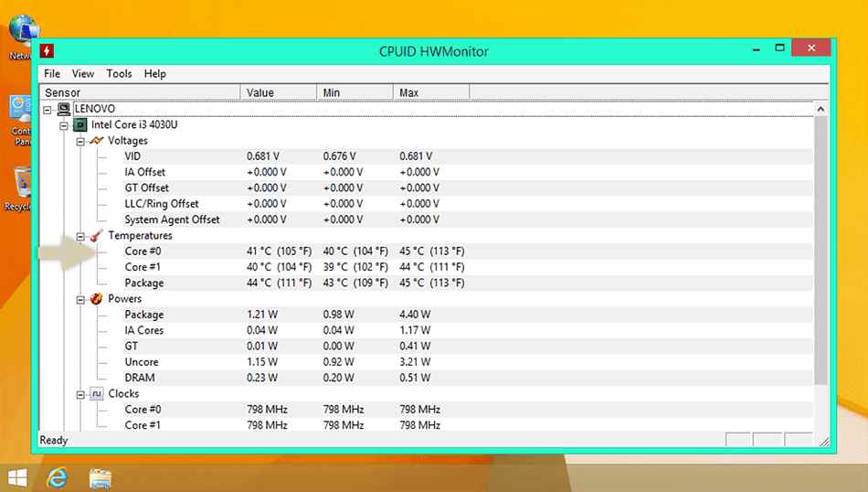Open the Help menu
868x492 pixels.
pyautogui.click(x=155, y=74)
